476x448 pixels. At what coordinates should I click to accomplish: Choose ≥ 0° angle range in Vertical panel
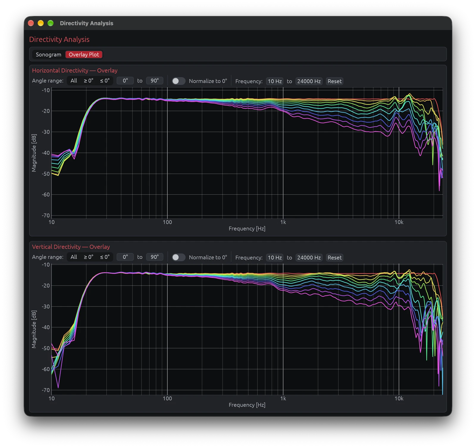pos(88,257)
